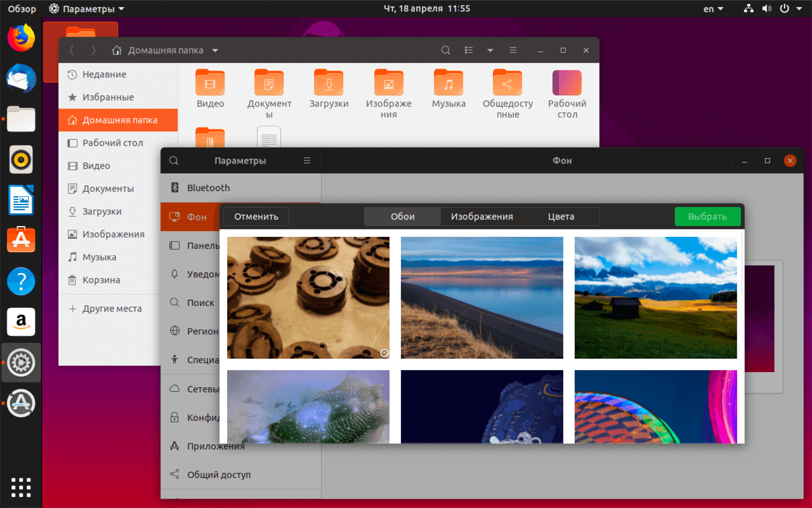Open Панель dock settings in Параметры sidebar

(190, 246)
